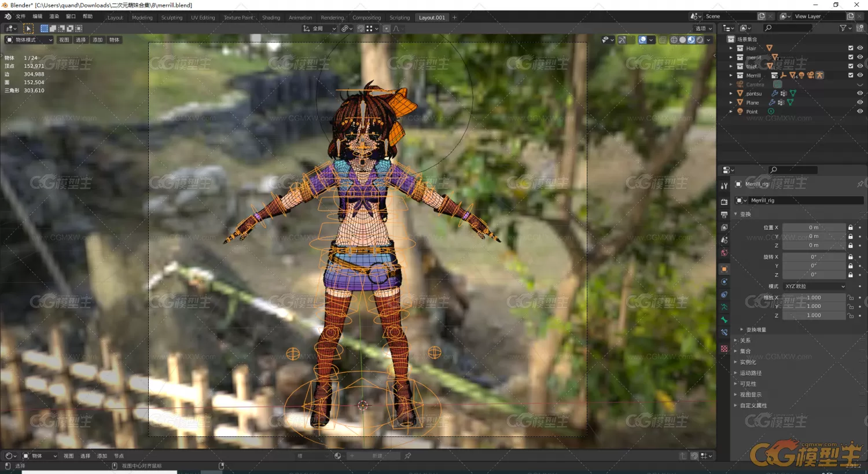Expand the 运动路径 panel
The height and width of the screenshot is (474, 868).
coord(751,373)
